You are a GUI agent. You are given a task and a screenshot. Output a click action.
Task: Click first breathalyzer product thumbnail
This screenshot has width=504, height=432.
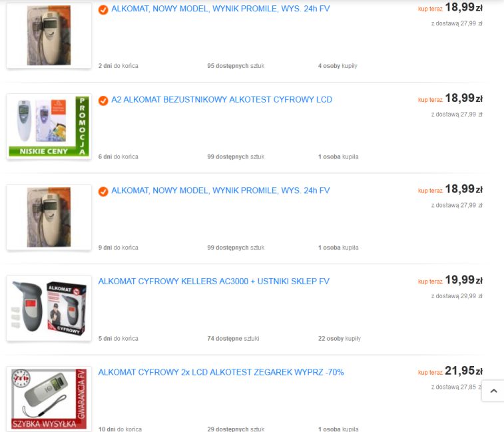49,36
